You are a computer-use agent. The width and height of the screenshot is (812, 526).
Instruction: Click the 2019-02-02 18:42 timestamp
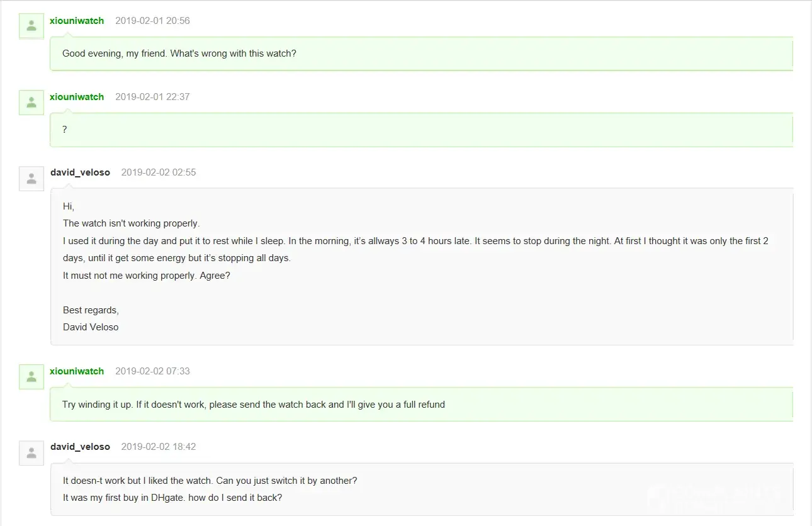click(x=159, y=447)
